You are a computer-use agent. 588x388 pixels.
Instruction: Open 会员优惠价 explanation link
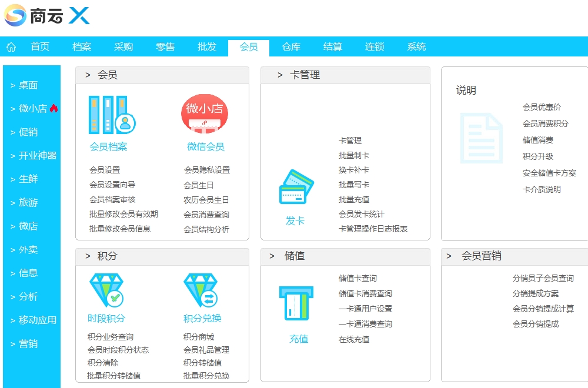click(x=542, y=107)
